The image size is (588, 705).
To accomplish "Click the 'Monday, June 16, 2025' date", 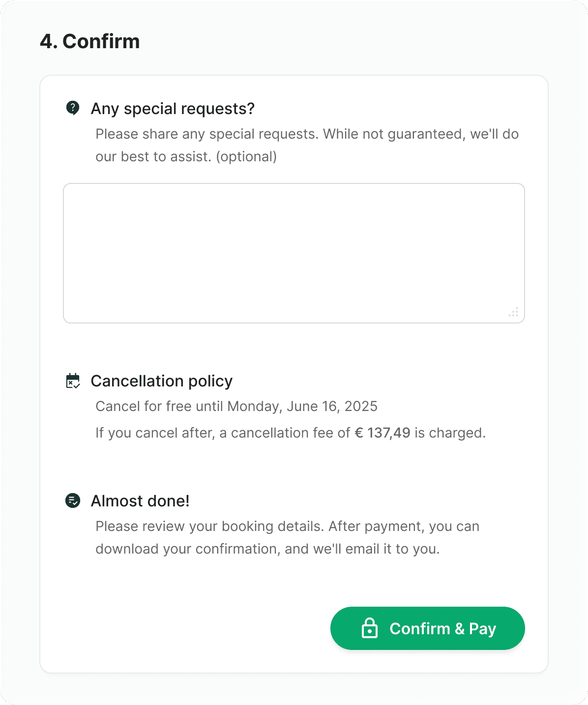I will [302, 407].
